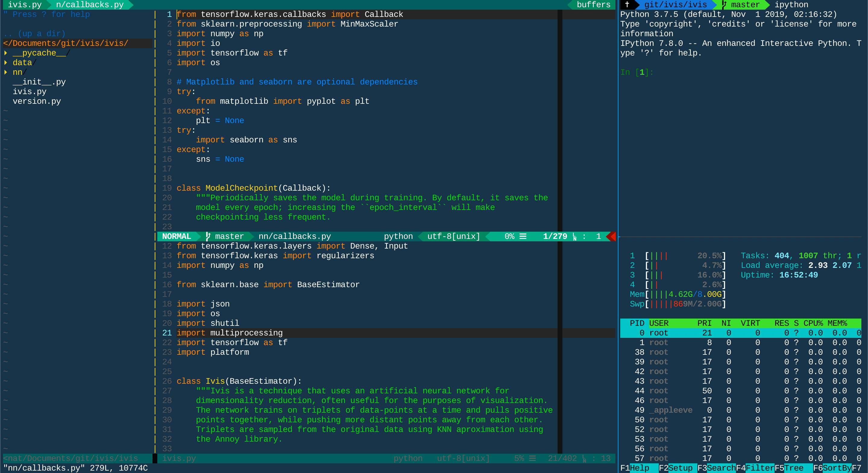Image resolution: width=868 pixels, height=473 pixels.
Task: Click the nn/callbacks.py statusline filename
Action: click(294, 237)
